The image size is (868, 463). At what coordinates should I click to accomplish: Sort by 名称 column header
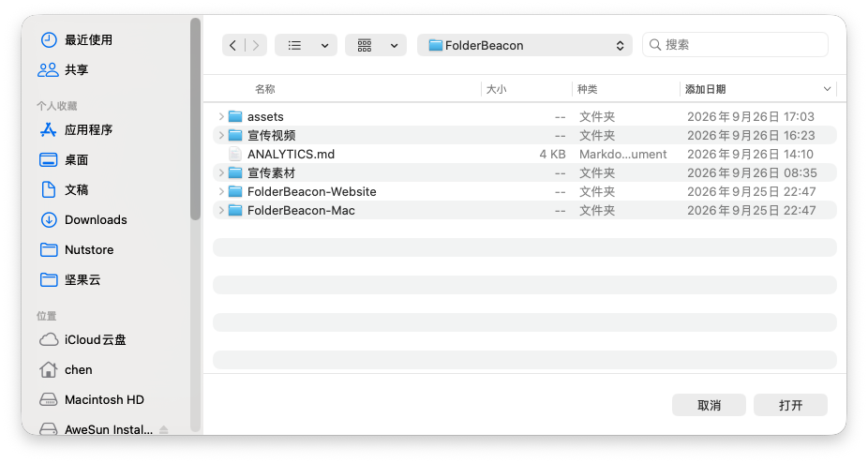(265, 89)
